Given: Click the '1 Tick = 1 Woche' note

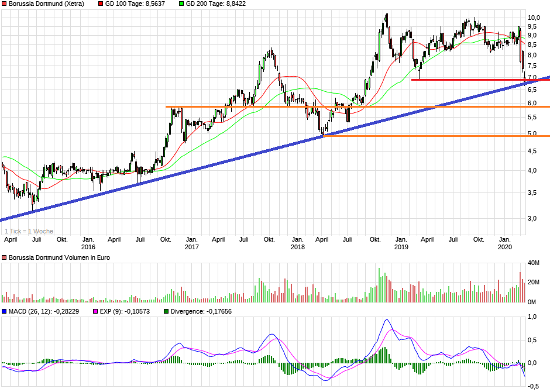Looking at the screenshot, I should tap(29, 231).
